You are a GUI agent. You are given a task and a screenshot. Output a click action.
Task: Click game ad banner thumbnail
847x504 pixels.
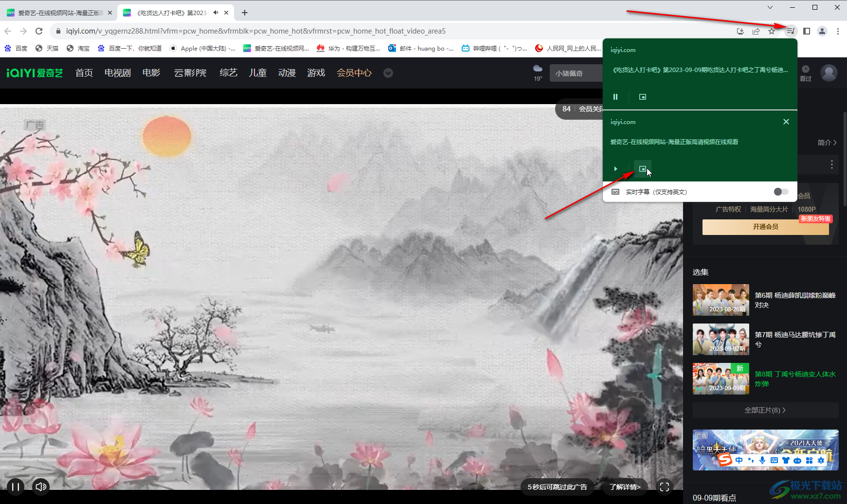[x=766, y=450]
